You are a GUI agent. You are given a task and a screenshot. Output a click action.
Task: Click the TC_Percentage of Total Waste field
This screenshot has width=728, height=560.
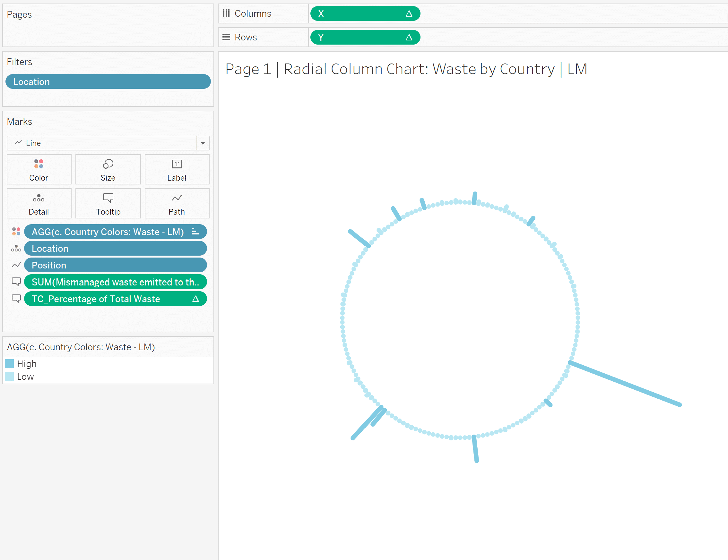click(x=115, y=298)
